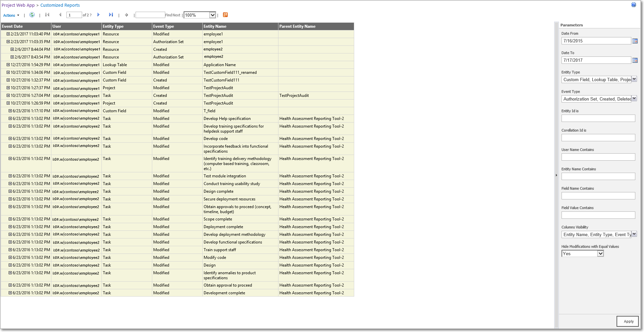Go to previous page arrow

[x=60, y=15]
